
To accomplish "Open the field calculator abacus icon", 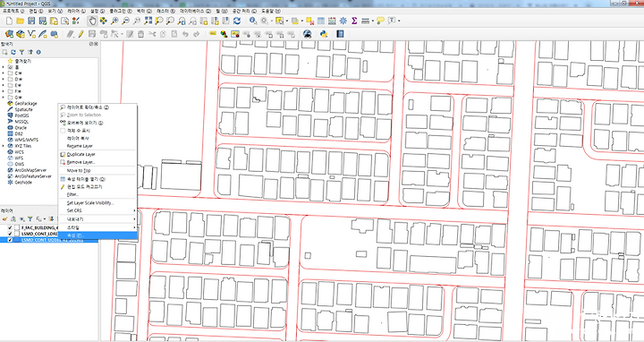I will pos(332,21).
